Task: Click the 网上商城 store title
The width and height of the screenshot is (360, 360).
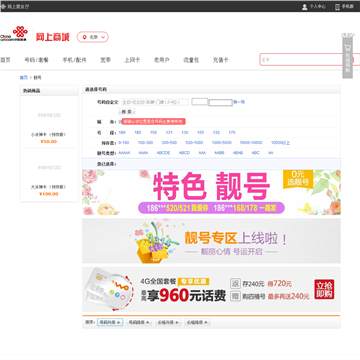Action: [x=53, y=37]
